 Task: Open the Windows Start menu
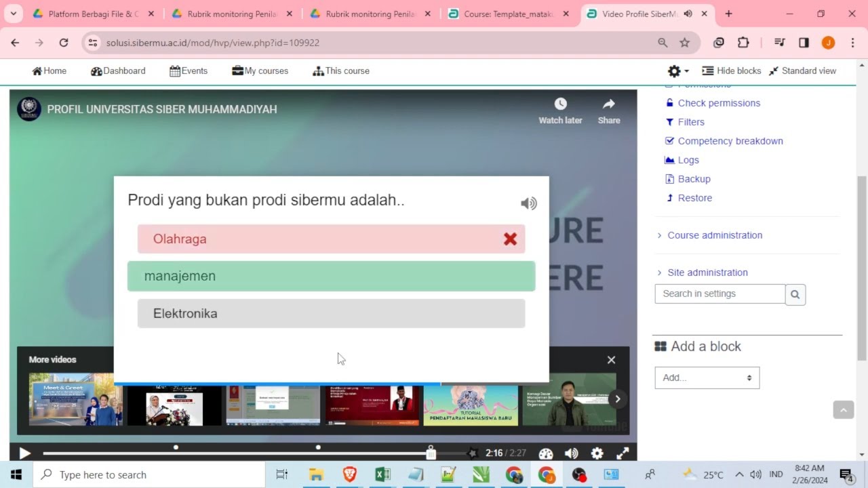tap(16, 474)
